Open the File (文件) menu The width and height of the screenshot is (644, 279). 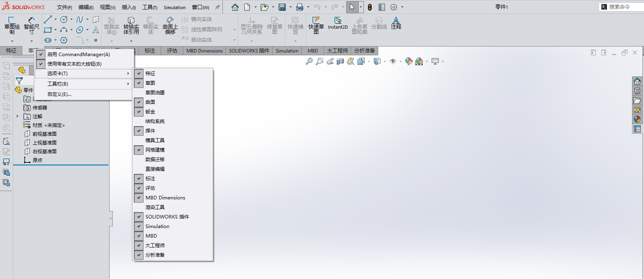[x=64, y=7]
